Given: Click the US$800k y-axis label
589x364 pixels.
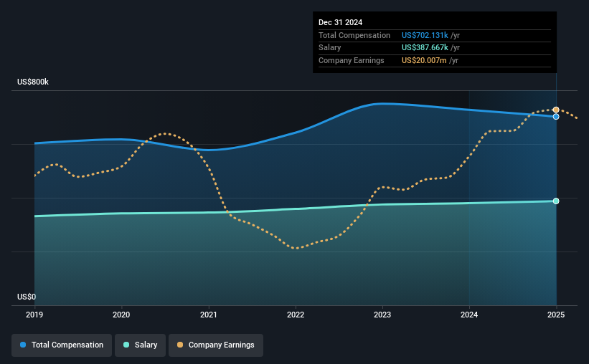Looking at the screenshot, I should click(33, 82).
